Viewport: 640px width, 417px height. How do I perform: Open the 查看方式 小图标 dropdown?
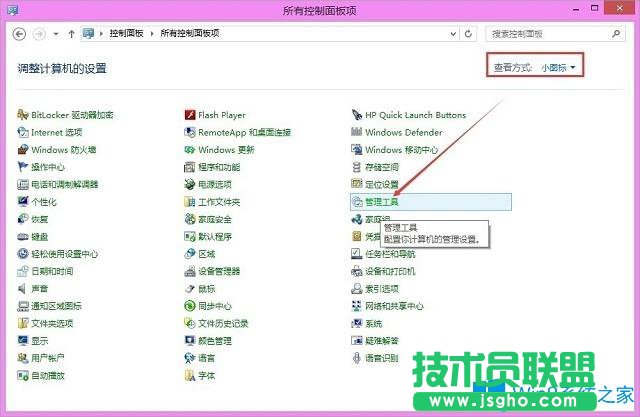558,67
